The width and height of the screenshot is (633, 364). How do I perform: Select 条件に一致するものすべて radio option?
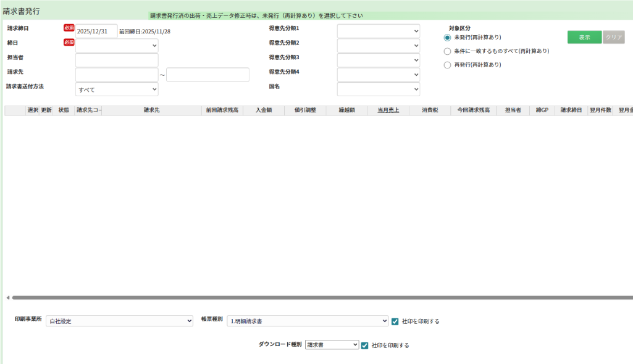coord(448,51)
